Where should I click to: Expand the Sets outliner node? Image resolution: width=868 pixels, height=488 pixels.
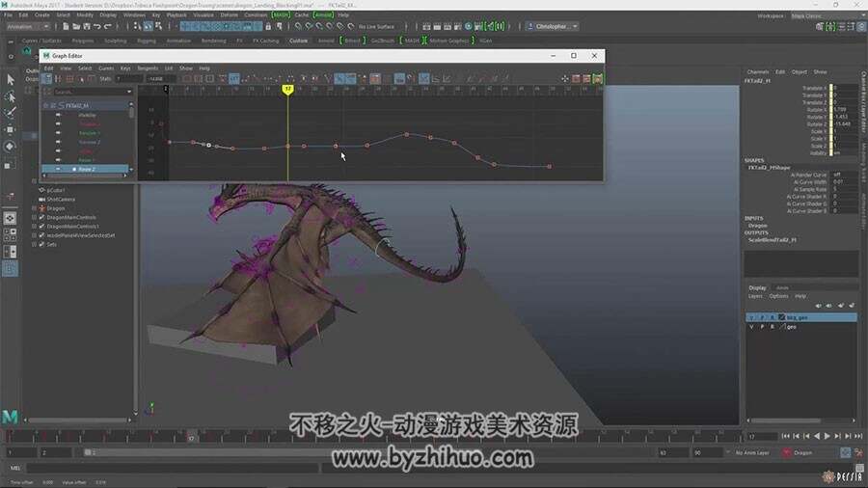tap(35, 244)
